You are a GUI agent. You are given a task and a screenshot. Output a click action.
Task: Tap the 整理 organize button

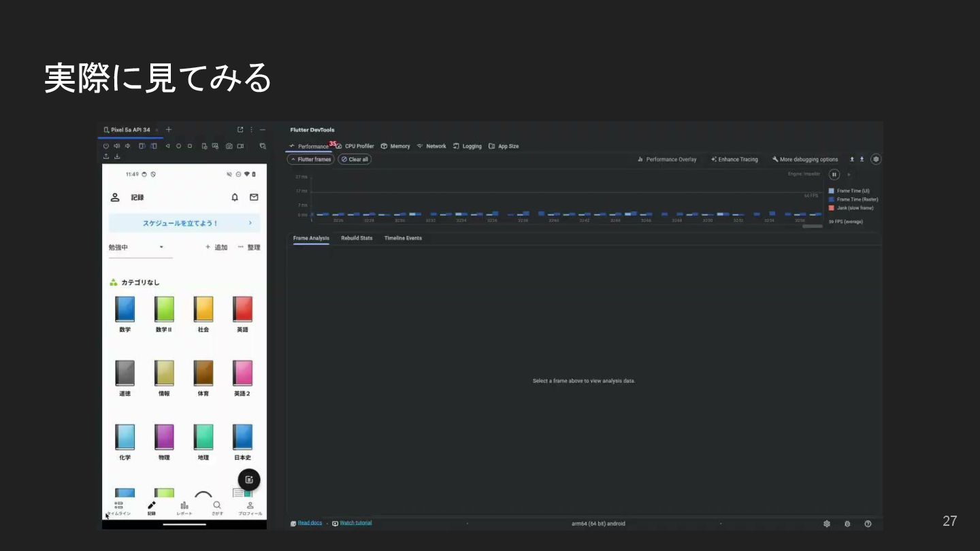tap(249, 248)
